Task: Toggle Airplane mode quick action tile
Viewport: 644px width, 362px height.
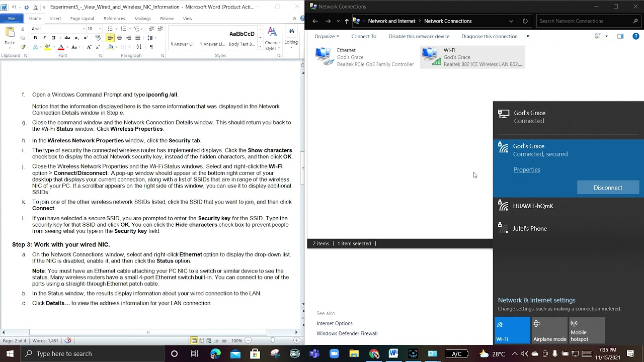Action: pyautogui.click(x=549, y=330)
